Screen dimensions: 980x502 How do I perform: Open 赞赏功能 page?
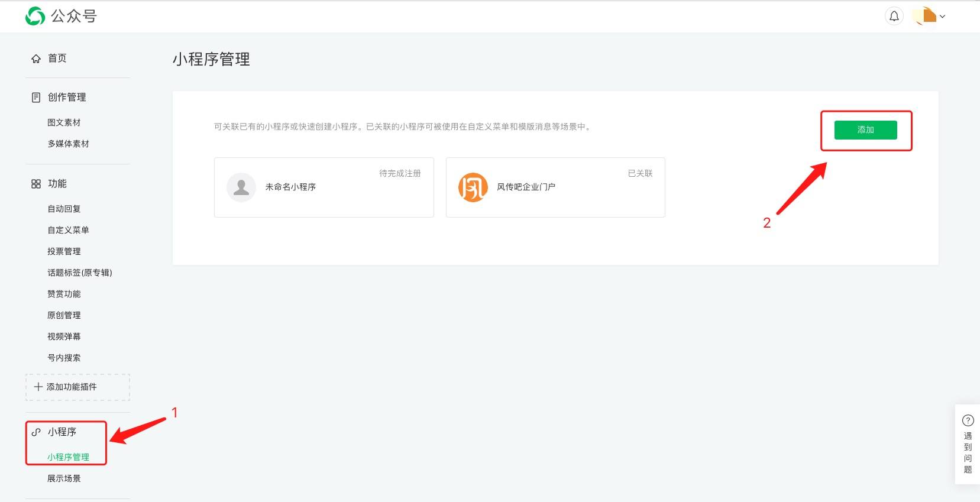tap(64, 294)
